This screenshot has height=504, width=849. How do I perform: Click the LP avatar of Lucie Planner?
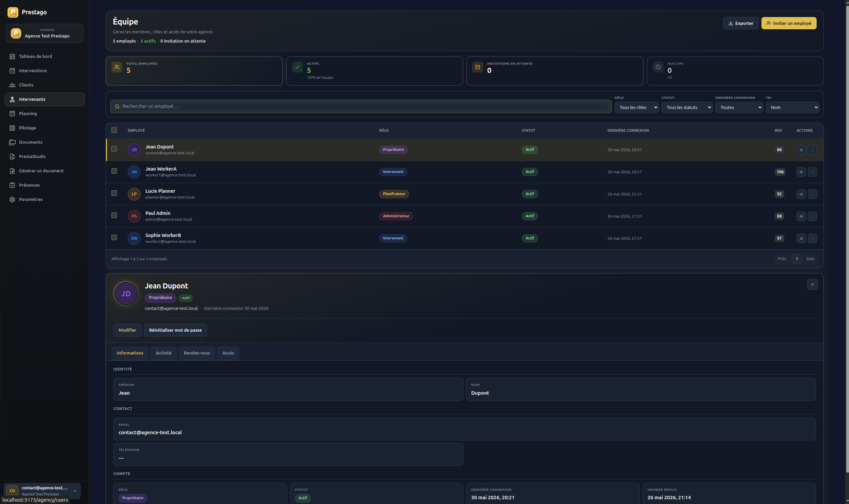coord(134,194)
